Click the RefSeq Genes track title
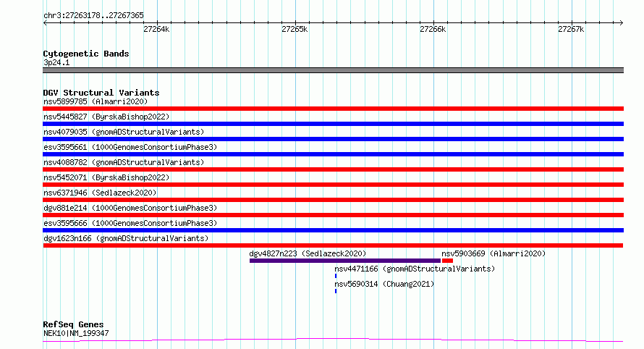Screen dimensions: 644x349 (73, 324)
